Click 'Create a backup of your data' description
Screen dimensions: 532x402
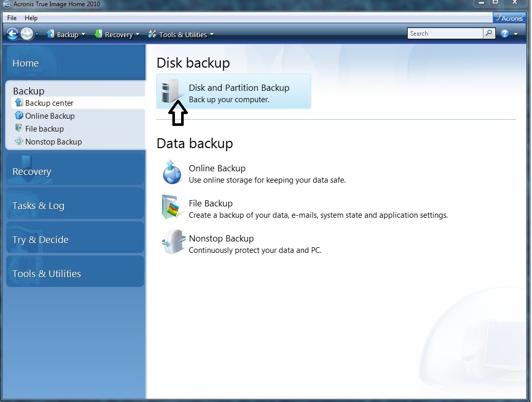coord(318,215)
